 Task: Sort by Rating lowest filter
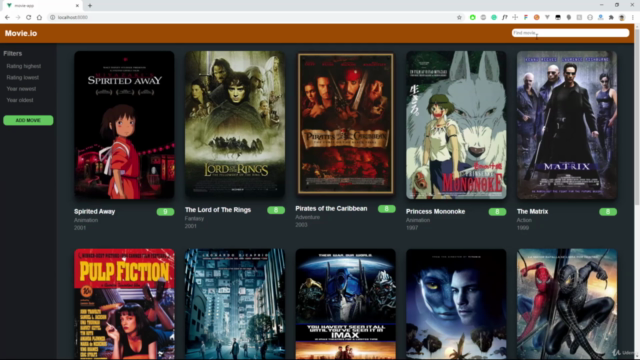[22, 78]
